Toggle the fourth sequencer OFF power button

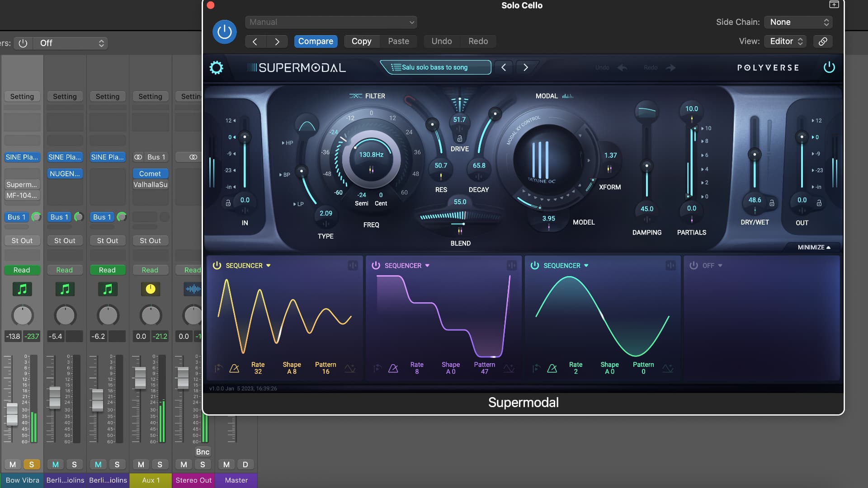(x=693, y=265)
